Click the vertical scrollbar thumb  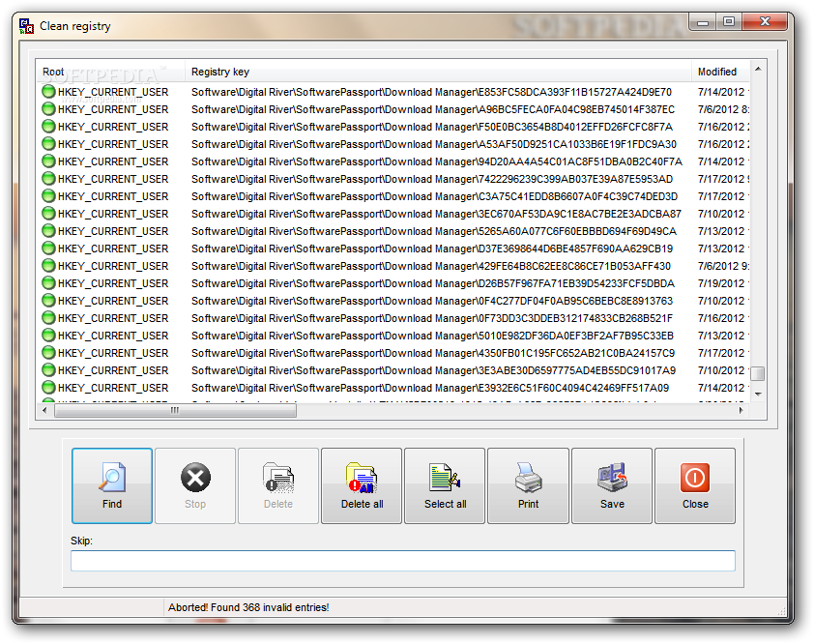tap(758, 373)
